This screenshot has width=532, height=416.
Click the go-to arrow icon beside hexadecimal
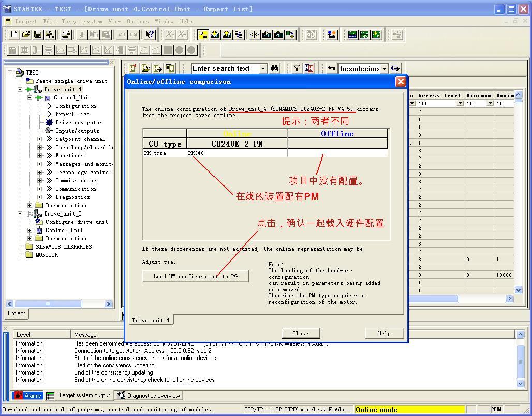pos(395,68)
